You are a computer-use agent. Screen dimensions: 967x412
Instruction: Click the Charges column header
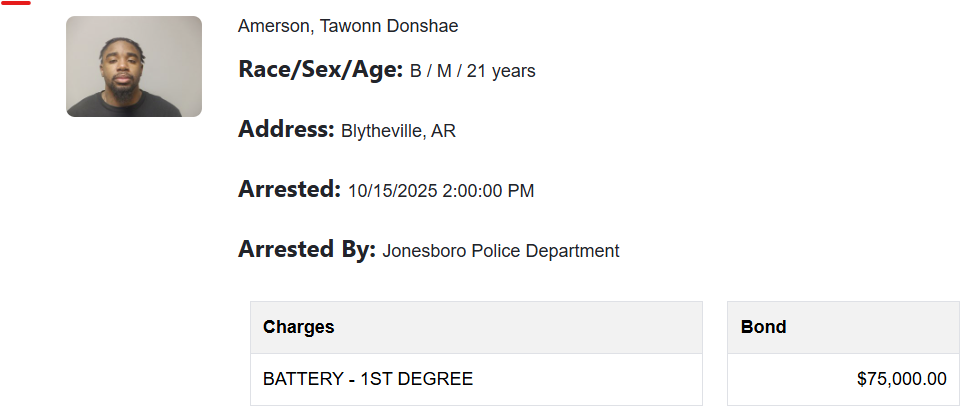pyautogui.click(x=298, y=327)
